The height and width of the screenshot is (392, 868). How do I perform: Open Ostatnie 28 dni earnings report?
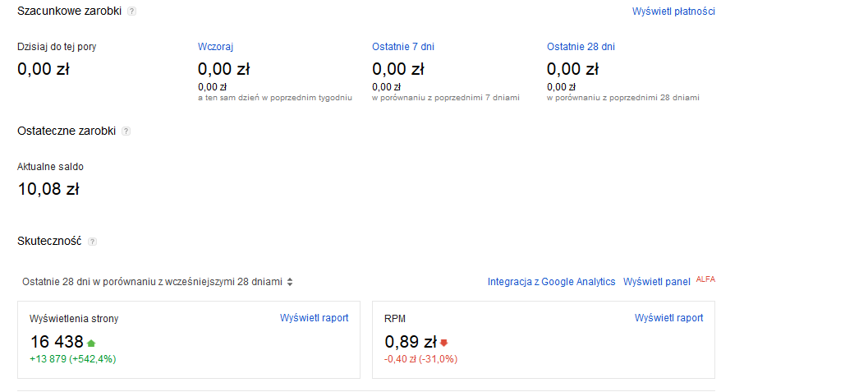(x=581, y=47)
